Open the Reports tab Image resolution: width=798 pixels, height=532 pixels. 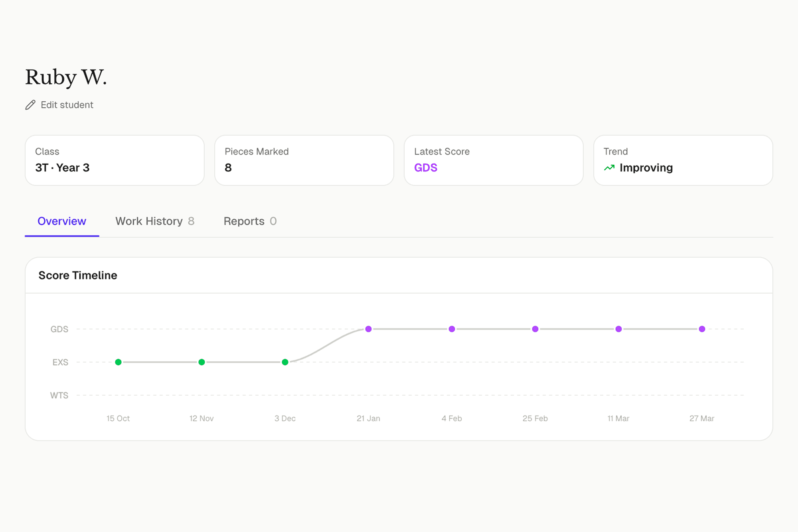coord(250,221)
